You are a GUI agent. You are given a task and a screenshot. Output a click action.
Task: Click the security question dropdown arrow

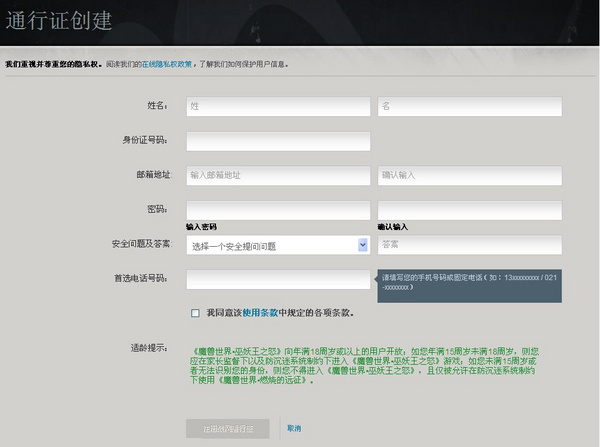(362, 245)
